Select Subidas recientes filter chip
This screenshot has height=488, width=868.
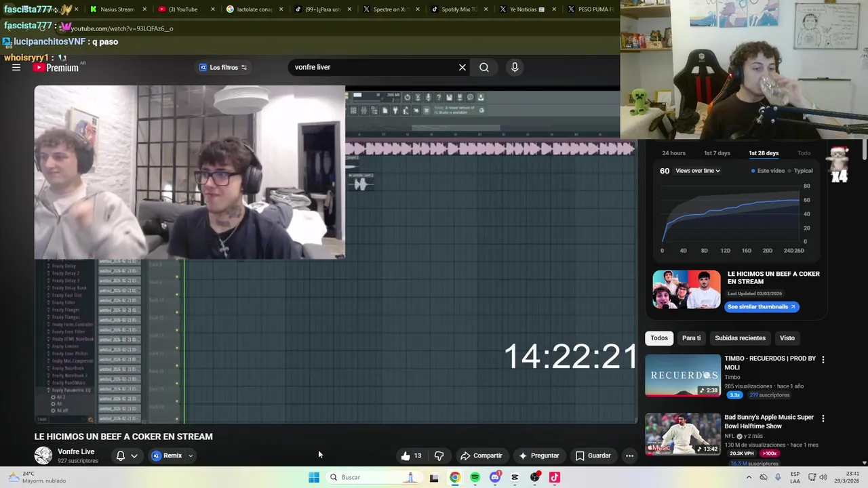pos(740,338)
